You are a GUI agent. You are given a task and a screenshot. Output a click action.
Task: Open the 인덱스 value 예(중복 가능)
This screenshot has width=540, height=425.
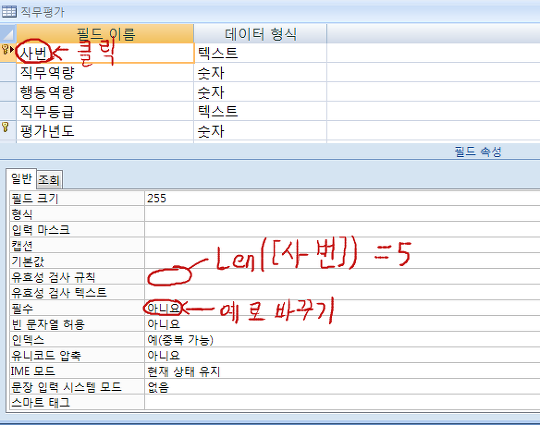tap(342, 340)
